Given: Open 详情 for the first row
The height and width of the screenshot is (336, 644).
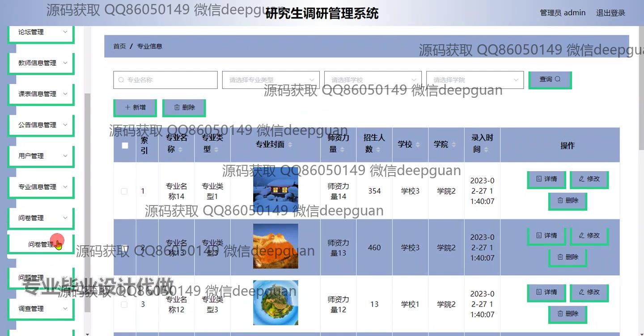Looking at the screenshot, I should 546,179.
